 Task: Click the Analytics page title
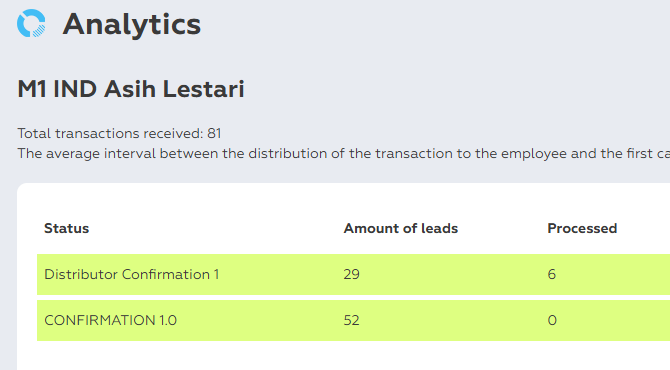coord(132,24)
